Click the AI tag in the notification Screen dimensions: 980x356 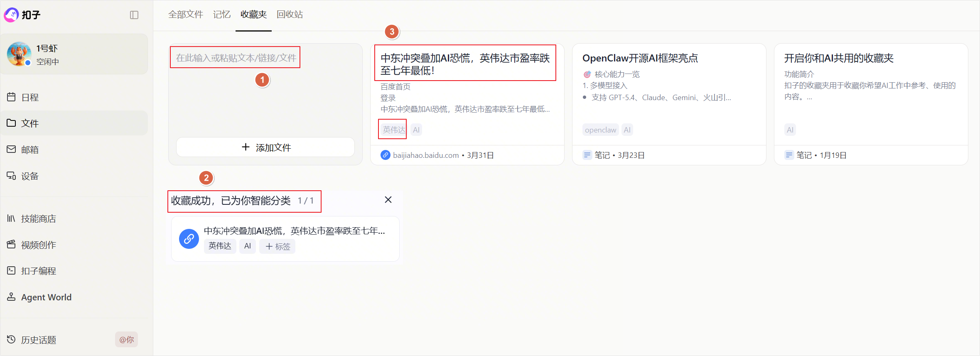tap(248, 246)
